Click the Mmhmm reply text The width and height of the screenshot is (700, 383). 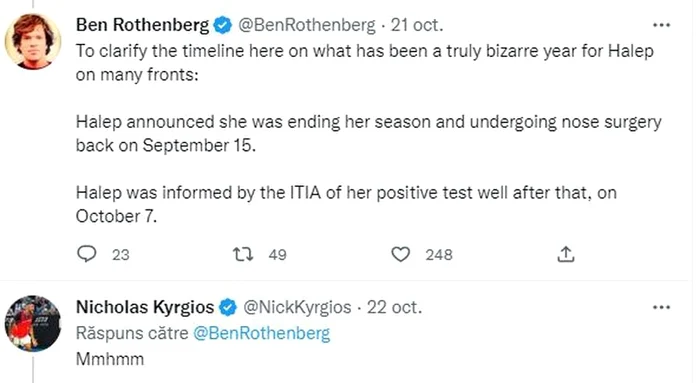pos(110,359)
